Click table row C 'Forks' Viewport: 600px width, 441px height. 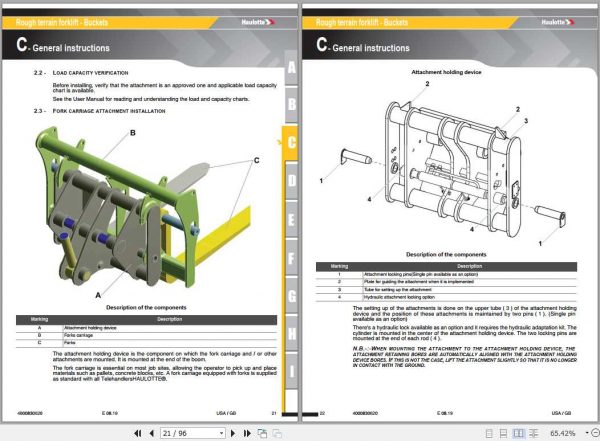[147, 343]
